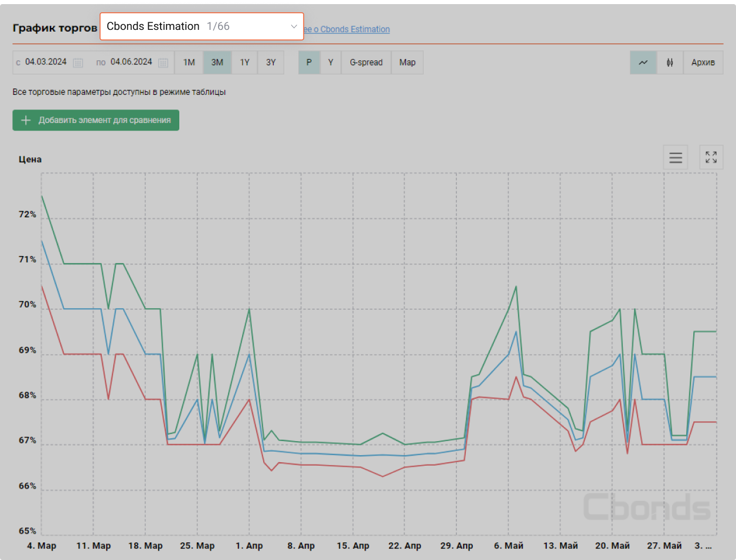Viewport: 736px width, 560px height.
Task: Click the '27. Май' date axis label
Action: [665, 546]
